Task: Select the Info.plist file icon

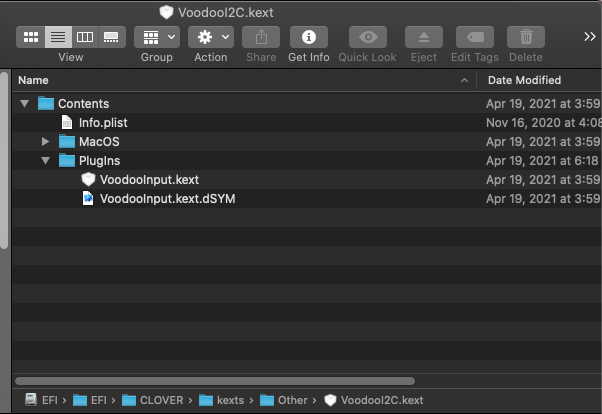Action: pyautogui.click(x=67, y=123)
